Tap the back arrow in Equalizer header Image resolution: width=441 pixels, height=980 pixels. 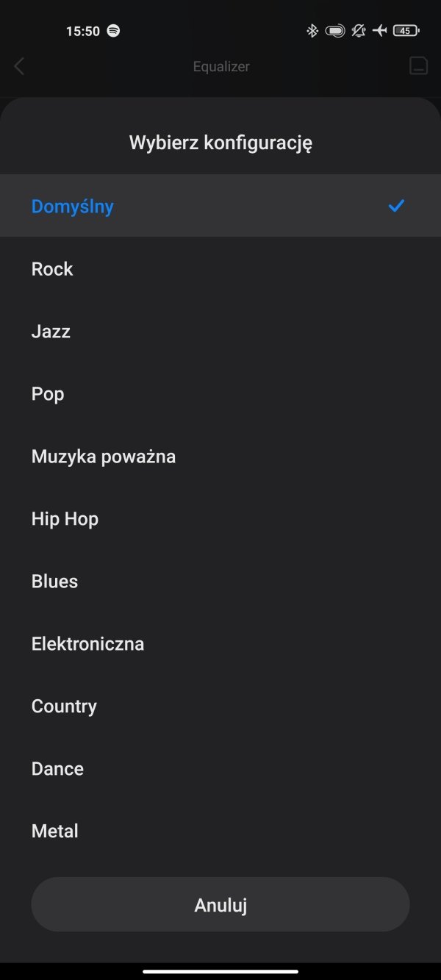19,66
